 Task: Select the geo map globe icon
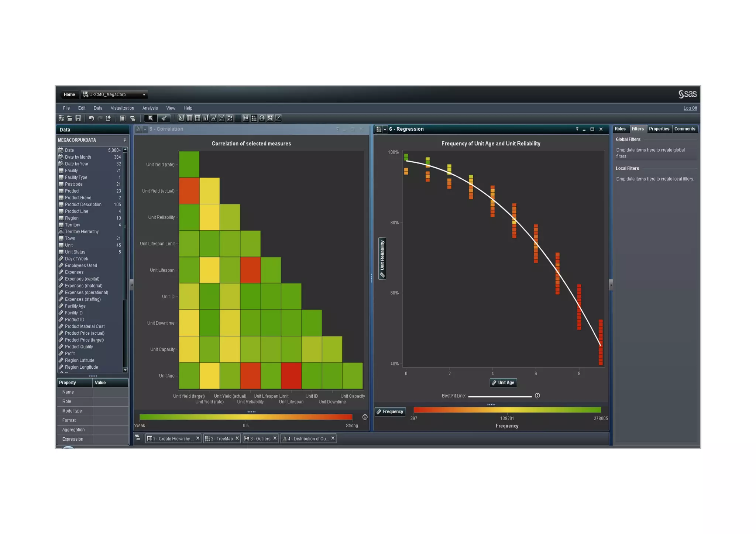262,118
